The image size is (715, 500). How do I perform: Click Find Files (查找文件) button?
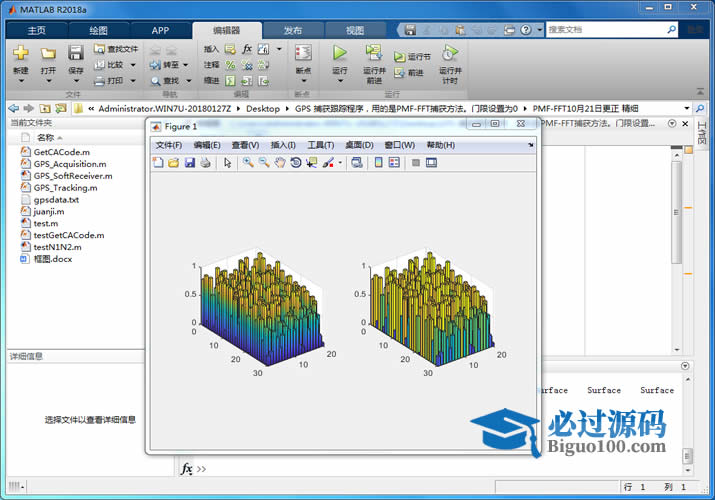click(x=116, y=49)
